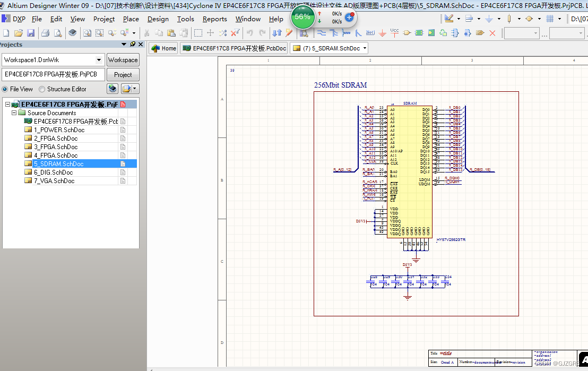Click the GND power port icon

click(x=383, y=33)
